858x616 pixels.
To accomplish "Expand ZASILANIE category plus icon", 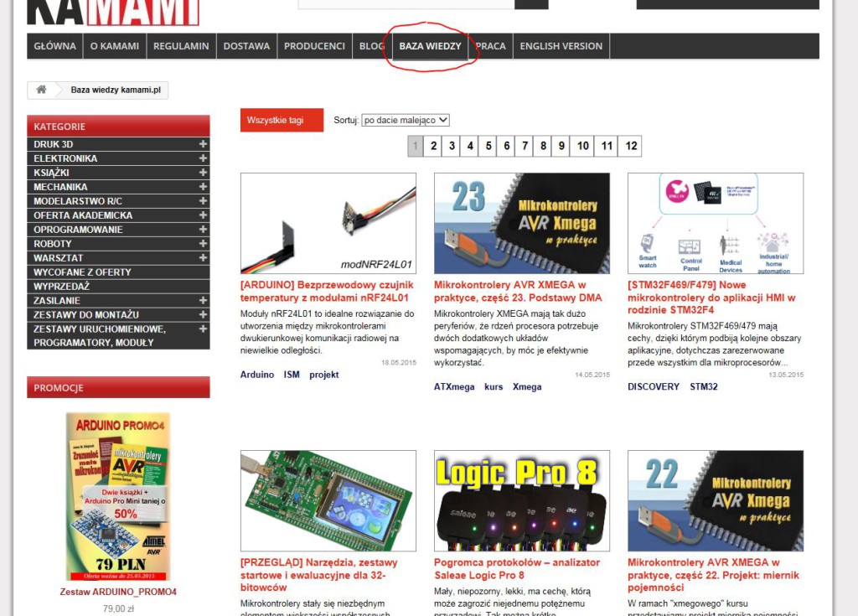I will 203,301.
